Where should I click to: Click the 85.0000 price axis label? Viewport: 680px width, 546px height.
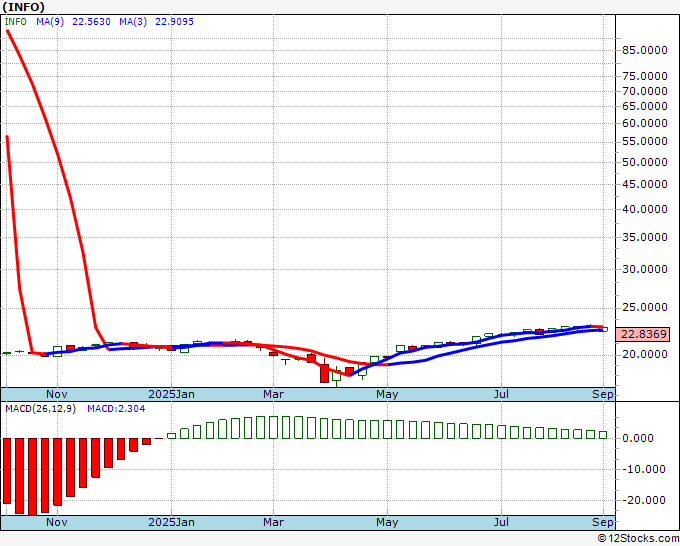tap(644, 50)
